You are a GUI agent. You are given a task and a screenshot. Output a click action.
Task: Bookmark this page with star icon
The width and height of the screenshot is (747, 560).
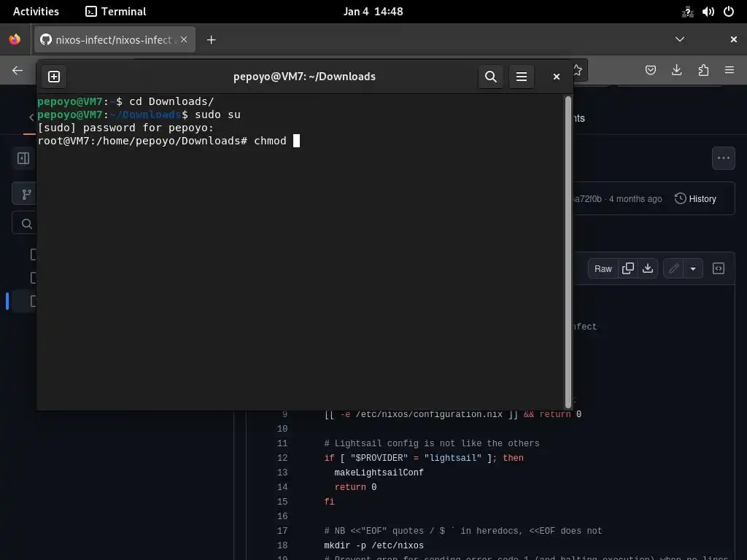(578, 71)
